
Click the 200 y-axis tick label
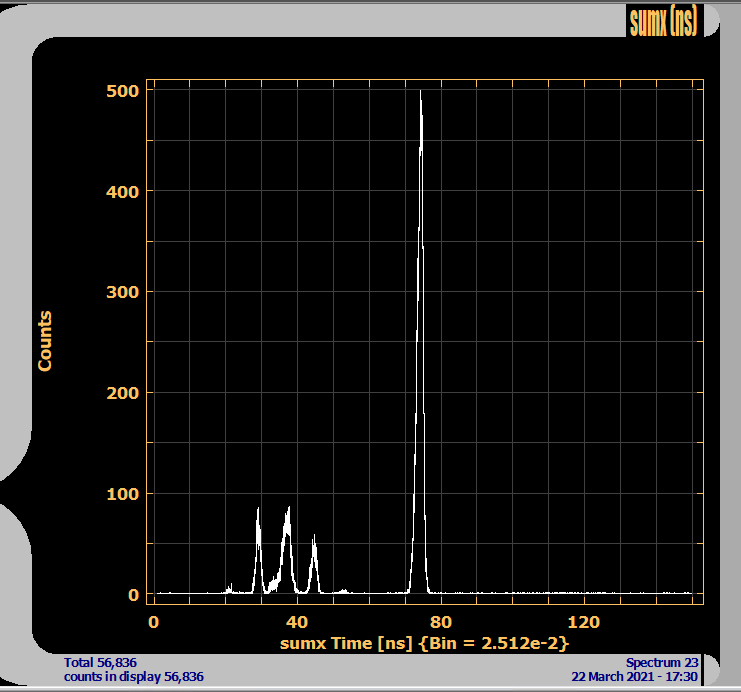(x=122, y=393)
